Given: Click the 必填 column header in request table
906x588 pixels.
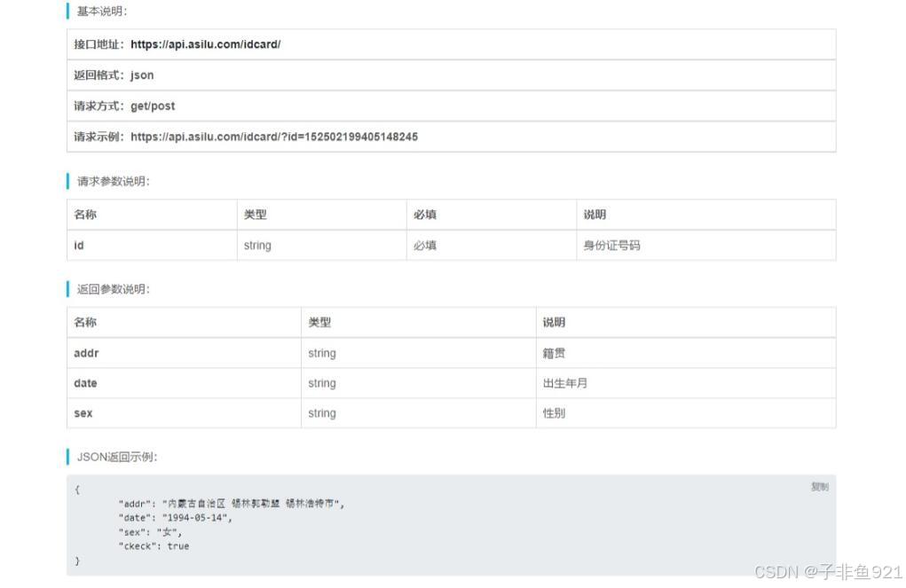Looking at the screenshot, I should click(425, 215).
